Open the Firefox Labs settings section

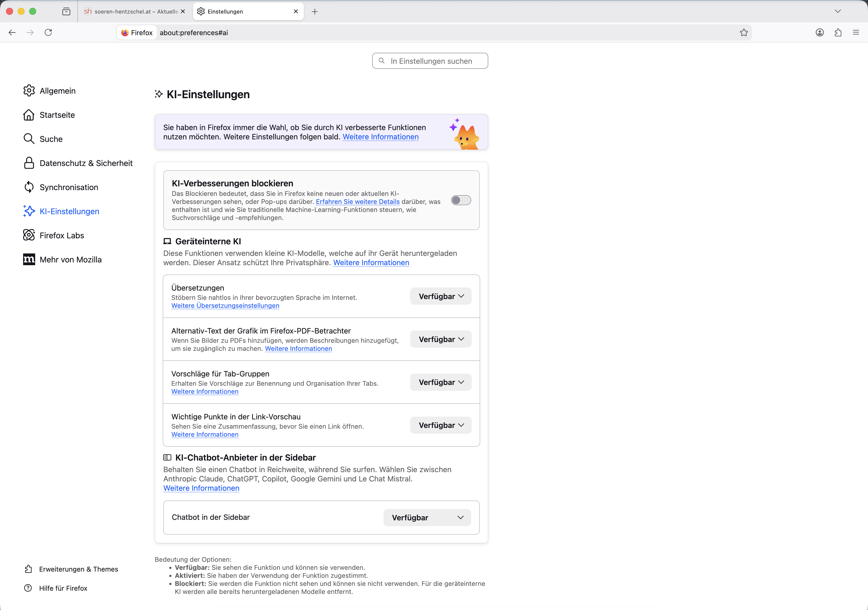point(62,236)
